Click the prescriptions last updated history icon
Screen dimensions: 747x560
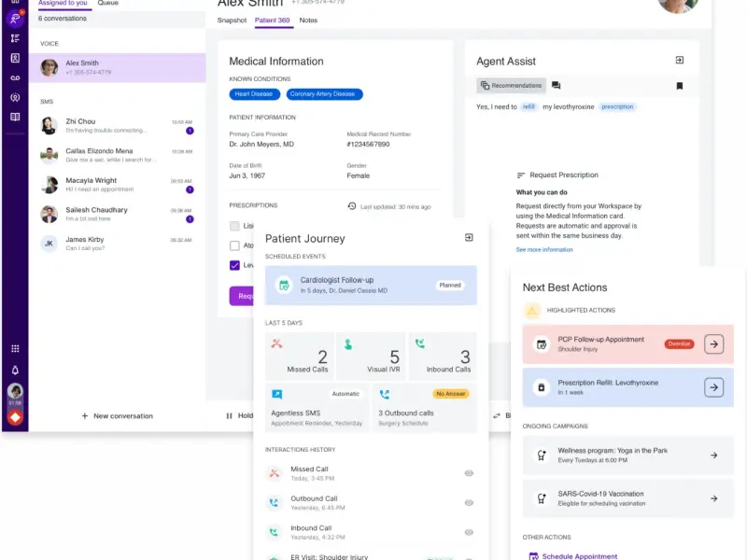pos(352,206)
